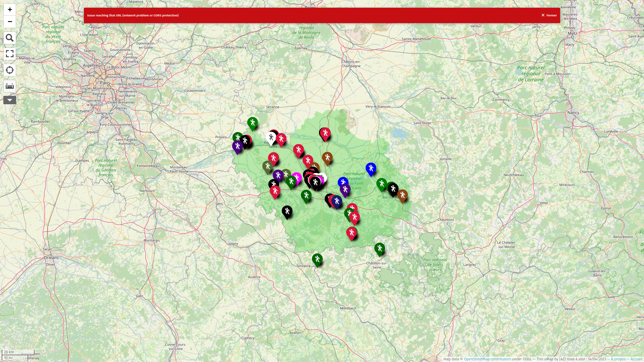
Task: Open the À propos link
Action: (618, 359)
